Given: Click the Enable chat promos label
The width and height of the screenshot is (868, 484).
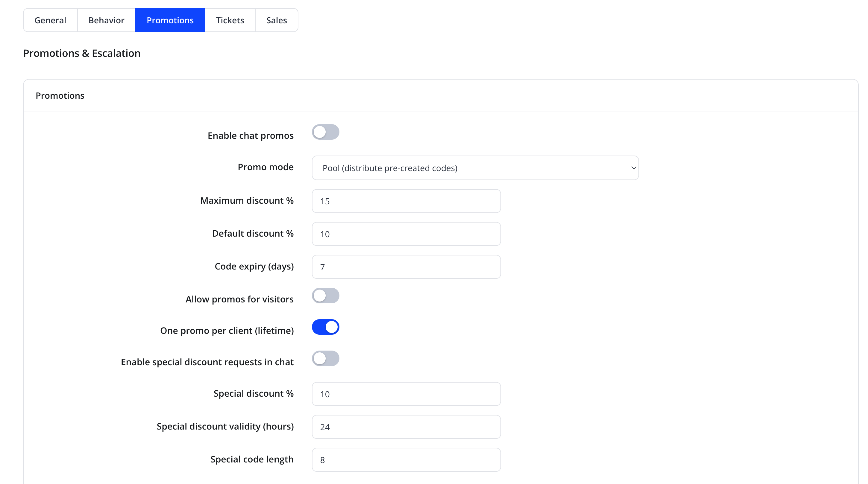Looking at the screenshot, I should (x=250, y=136).
